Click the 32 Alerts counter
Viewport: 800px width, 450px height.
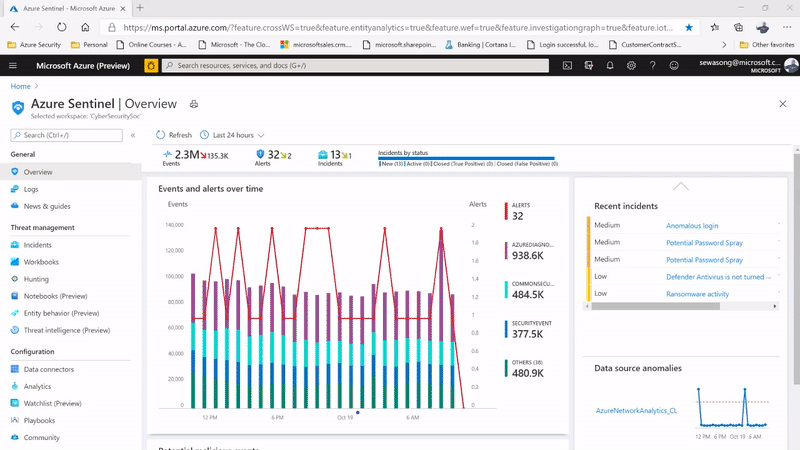[x=273, y=157]
